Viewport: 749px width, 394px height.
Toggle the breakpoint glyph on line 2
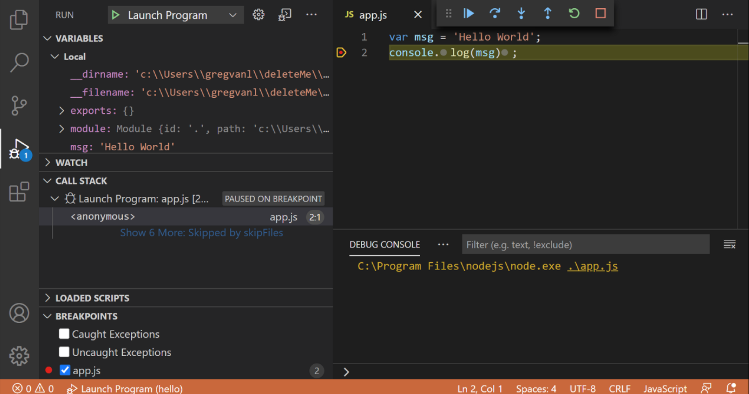coord(341,53)
